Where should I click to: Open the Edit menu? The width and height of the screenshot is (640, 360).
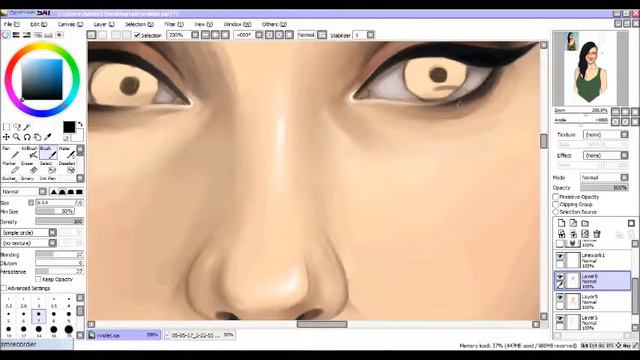point(38,24)
